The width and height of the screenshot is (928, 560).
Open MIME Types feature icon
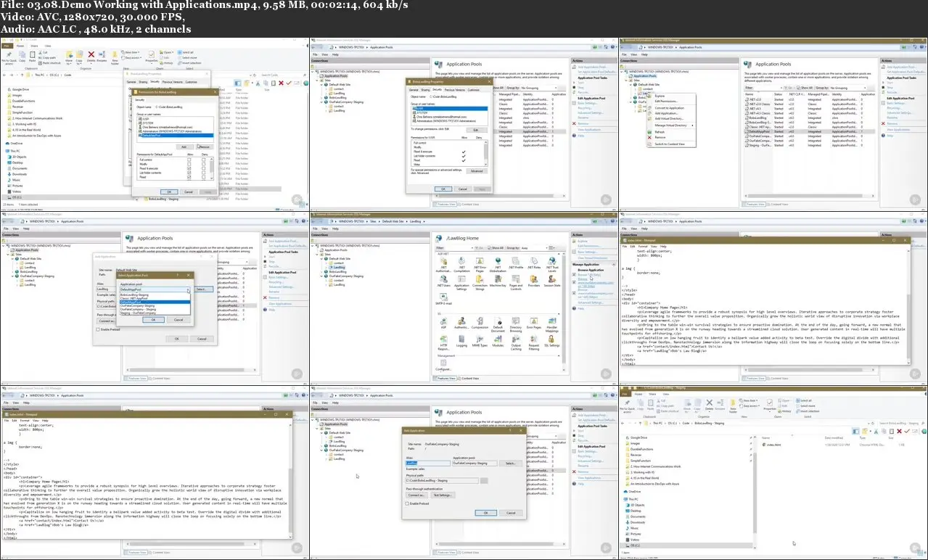tap(480, 342)
